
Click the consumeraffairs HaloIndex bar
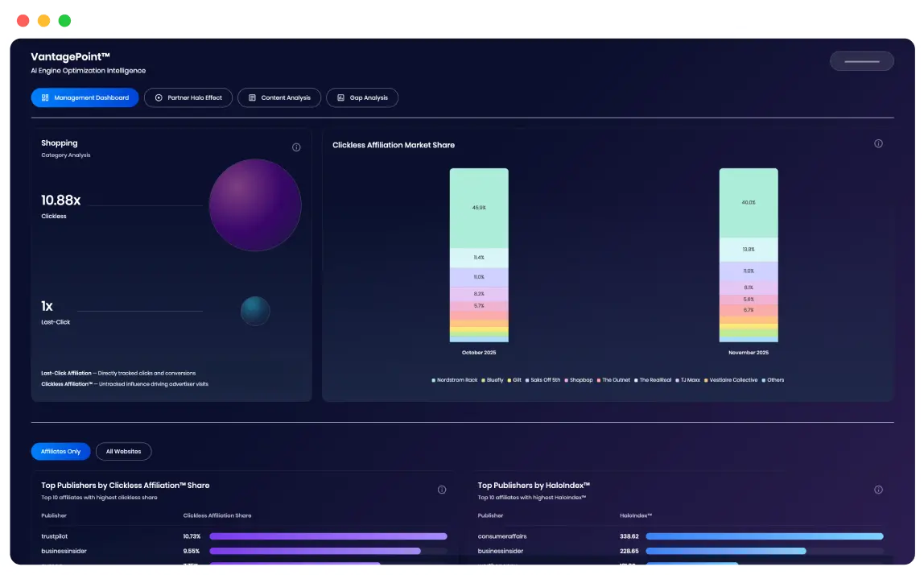(764, 536)
